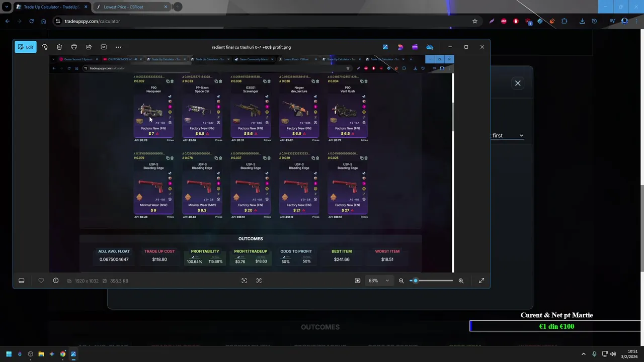Click the WORST ITEM value $18.51
This screenshot has width=644, height=362.
[x=387, y=259]
